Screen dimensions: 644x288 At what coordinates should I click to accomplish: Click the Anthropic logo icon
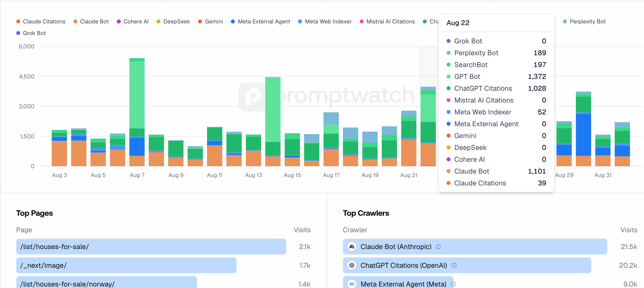coord(352,247)
